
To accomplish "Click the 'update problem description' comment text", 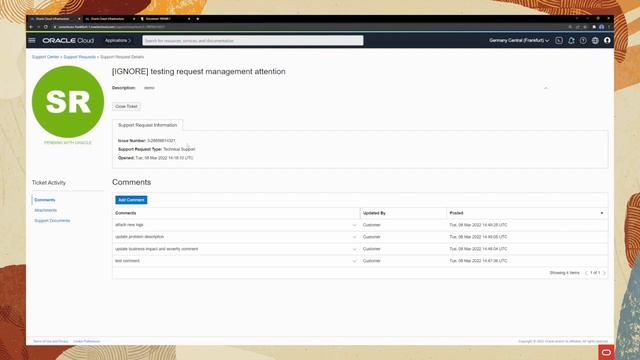I will tap(139, 237).
